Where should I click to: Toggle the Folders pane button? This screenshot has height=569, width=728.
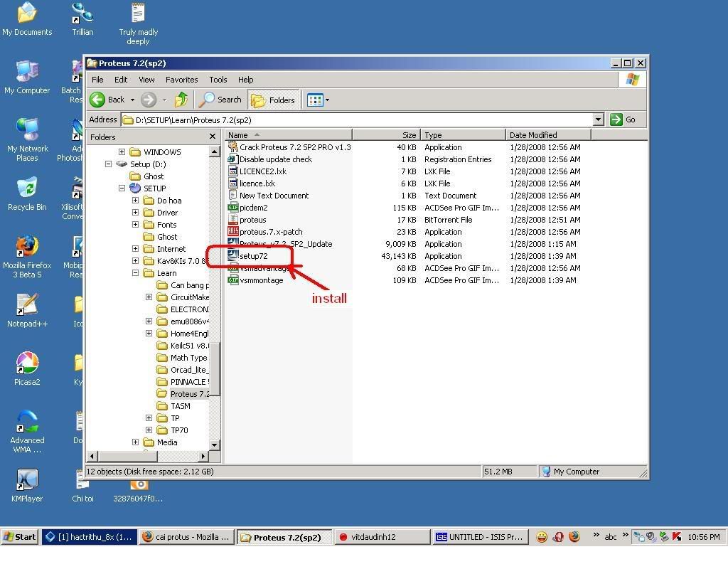point(272,100)
